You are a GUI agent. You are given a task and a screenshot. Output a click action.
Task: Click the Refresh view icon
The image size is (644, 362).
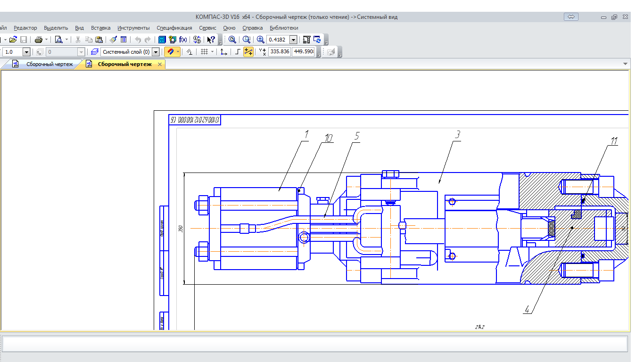[317, 40]
